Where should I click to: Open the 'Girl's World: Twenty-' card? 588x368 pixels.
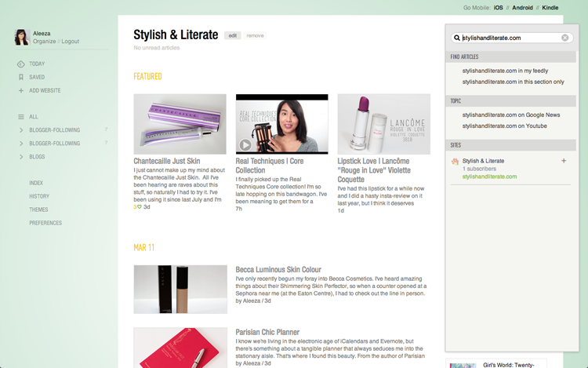[x=496, y=363]
